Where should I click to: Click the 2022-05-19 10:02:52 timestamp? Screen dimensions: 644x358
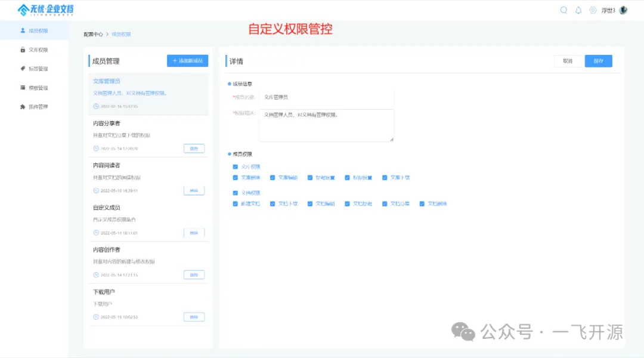[119, 317]
